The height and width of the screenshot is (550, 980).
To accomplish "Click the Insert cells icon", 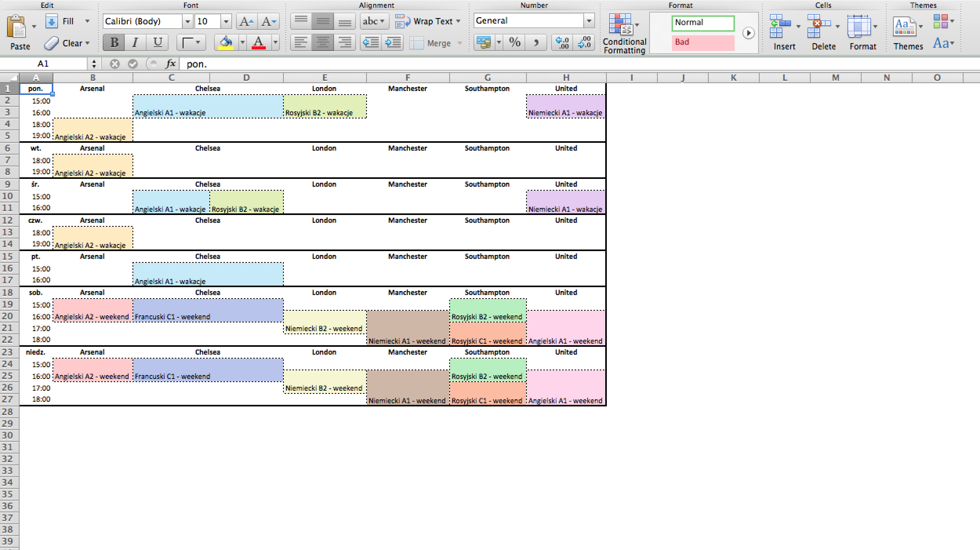I will click(x=780, y=26).
